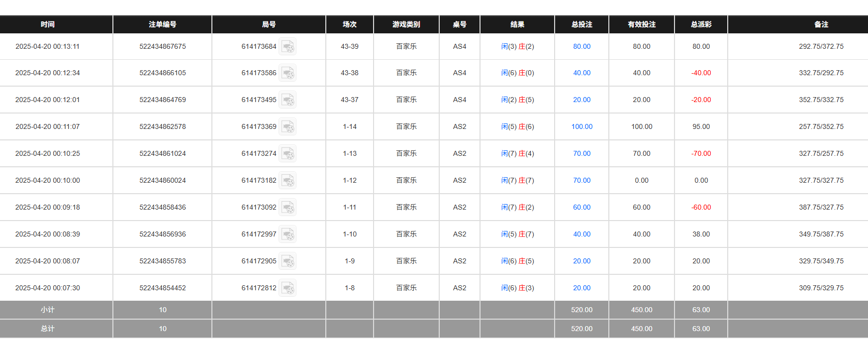Select the 总派彩 column header
This screenshot has width=868, height=351.
coord(700,24)
